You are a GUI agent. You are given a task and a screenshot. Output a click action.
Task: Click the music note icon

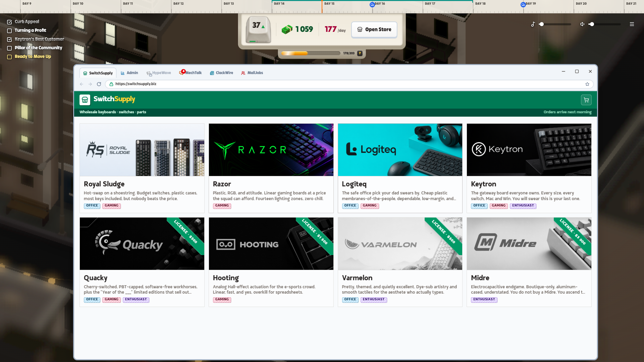point(533,24)
